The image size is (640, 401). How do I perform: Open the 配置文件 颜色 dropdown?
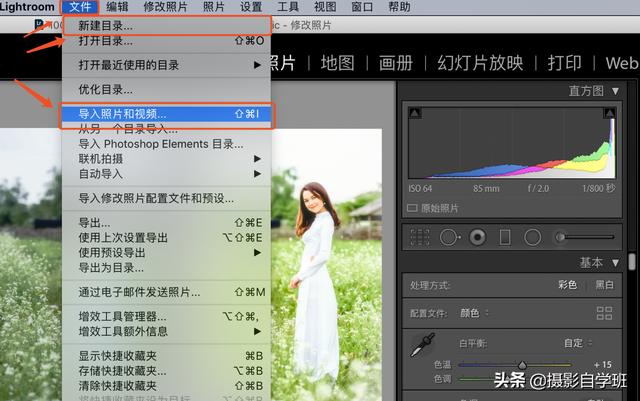pyautogui.click(x=474, y=313)
